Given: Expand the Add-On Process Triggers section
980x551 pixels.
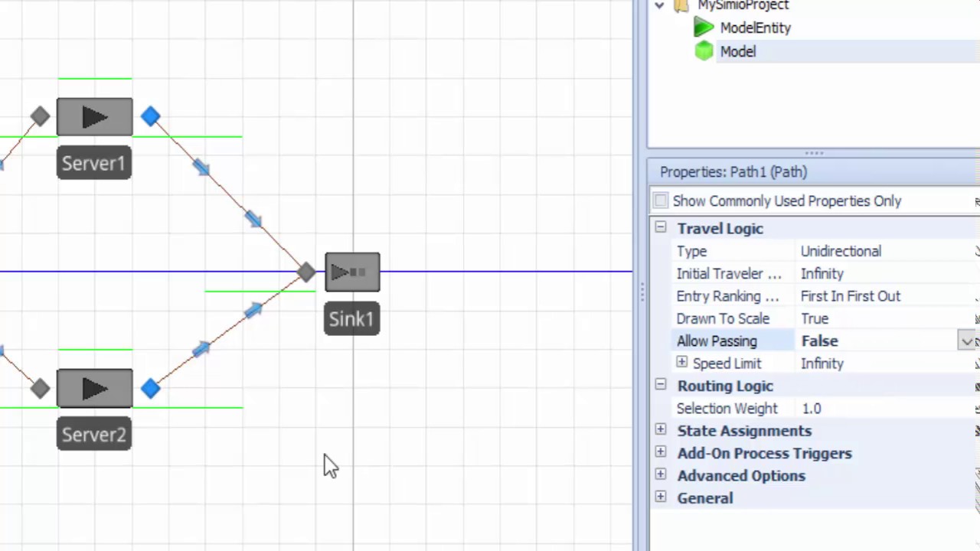Looking at the screenshot, I should point(661,452).
